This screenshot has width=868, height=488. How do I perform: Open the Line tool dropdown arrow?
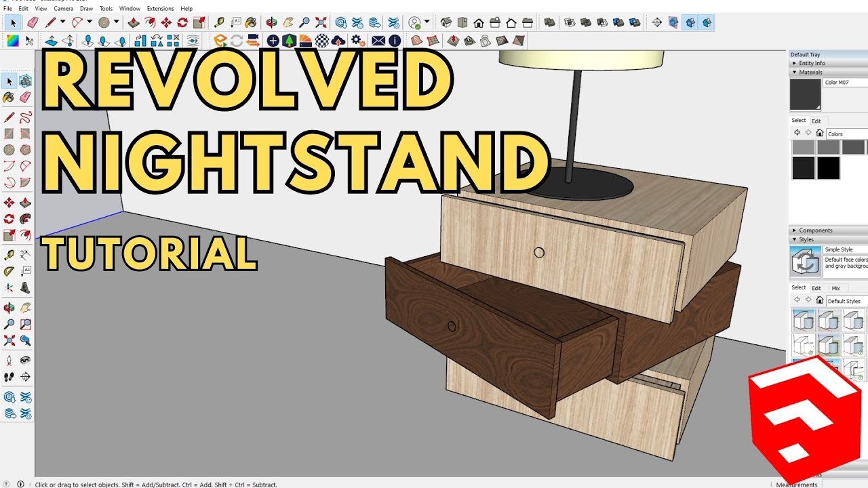(62, 22)
